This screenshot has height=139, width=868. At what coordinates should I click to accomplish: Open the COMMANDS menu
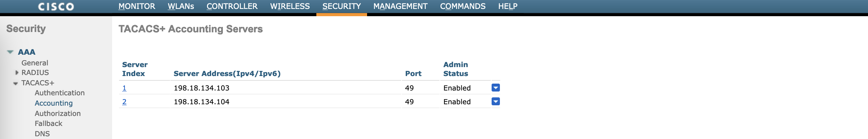[x=463, y=7]
